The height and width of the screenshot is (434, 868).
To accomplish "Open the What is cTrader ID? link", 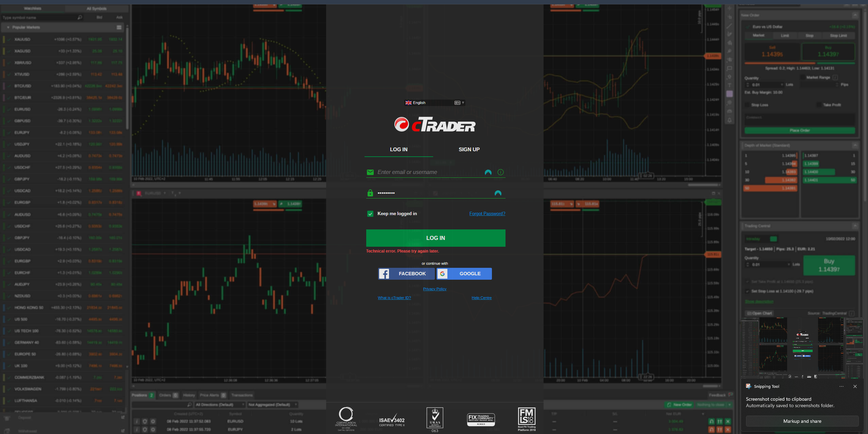I will coord(394,298).
